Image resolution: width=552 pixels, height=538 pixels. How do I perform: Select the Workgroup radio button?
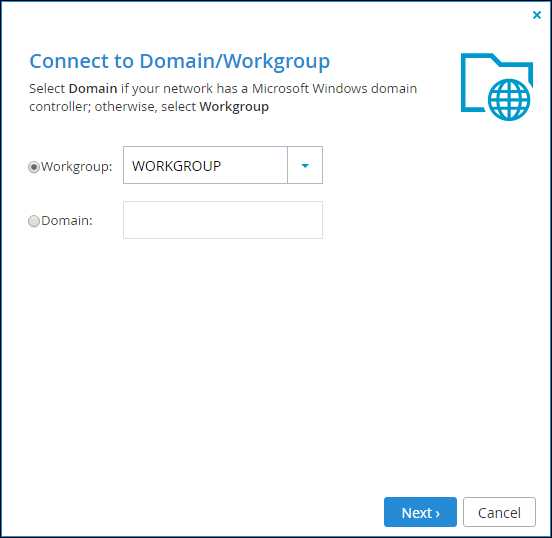click(34, 167)
